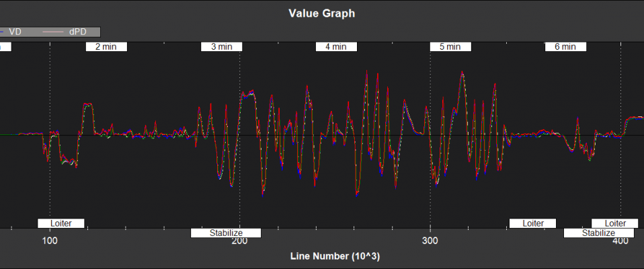Click the partially visible leftmost time marker
Screen dimensions: 644x269
click(5, 47)
